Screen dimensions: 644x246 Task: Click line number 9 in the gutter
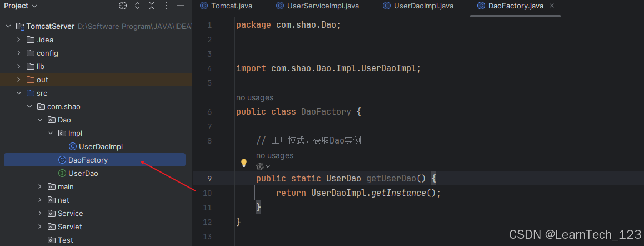(x=210, y=179)
